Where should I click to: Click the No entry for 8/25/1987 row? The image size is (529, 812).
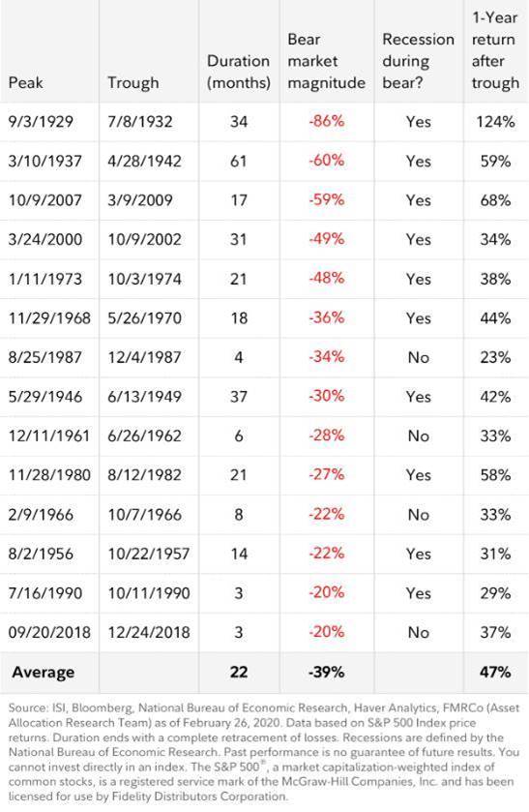pos(418,357)
